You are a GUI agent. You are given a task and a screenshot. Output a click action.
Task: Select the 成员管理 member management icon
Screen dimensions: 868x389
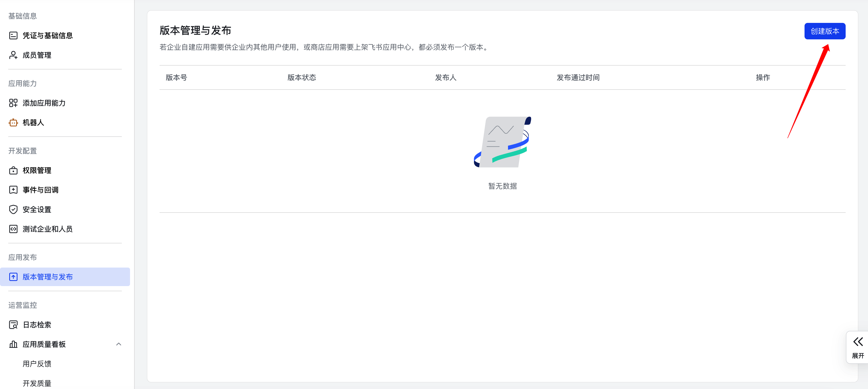pyautogui.click(x=13, y=55)
